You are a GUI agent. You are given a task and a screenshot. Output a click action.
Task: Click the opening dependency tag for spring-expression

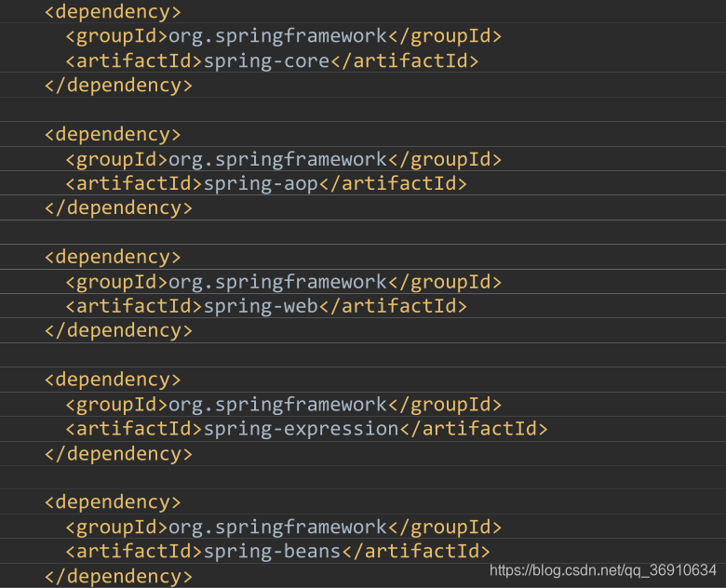(113, 380)
